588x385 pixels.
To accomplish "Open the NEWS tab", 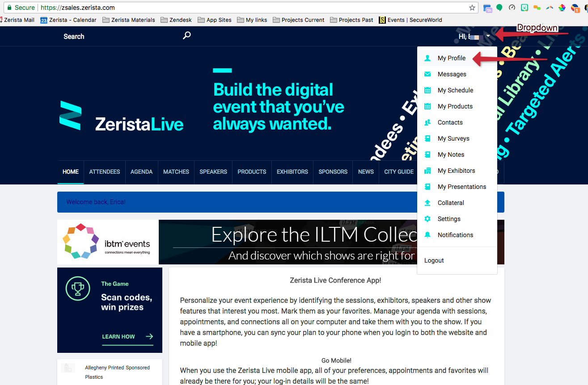I will 366,172.
